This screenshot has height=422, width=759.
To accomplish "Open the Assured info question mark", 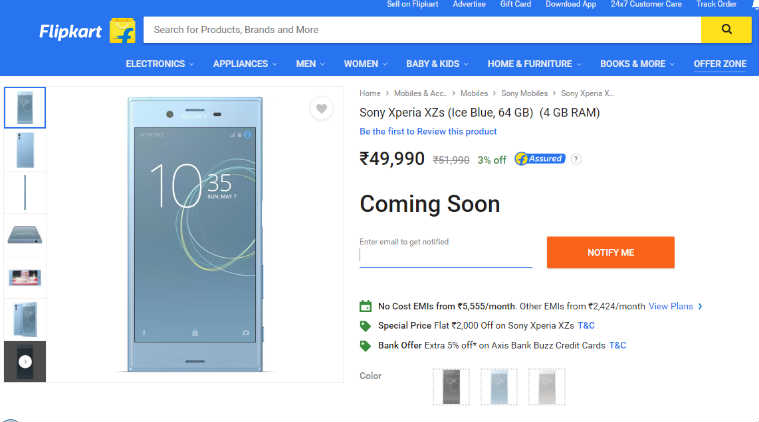I will [576, 159].
